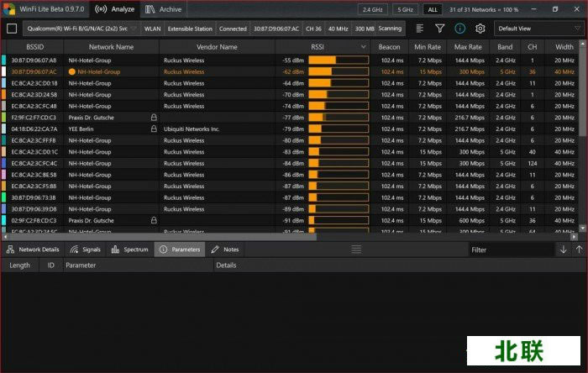Open the Qualcomm Wi-Fi adapter dropdown

(81, 29)
